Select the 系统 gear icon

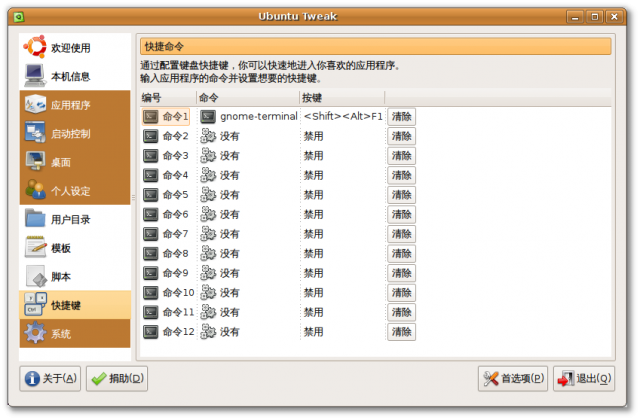(x=35, y=333)
